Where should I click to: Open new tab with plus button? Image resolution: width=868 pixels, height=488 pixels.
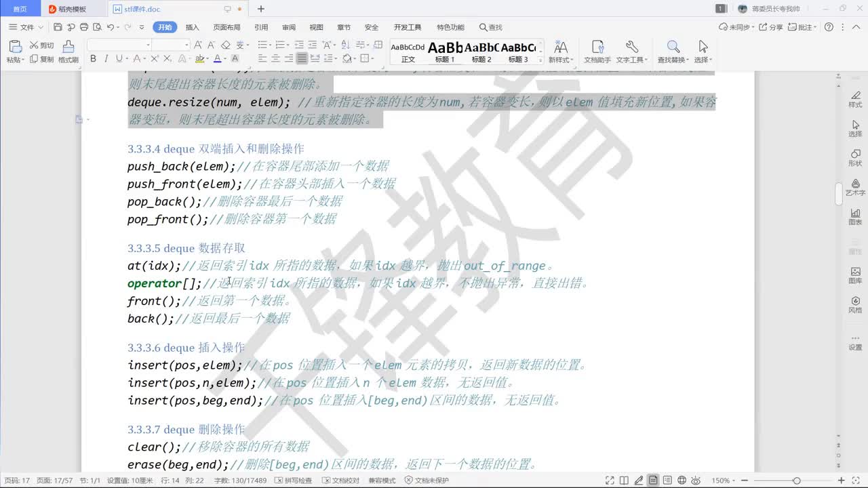tap(261, 9)
